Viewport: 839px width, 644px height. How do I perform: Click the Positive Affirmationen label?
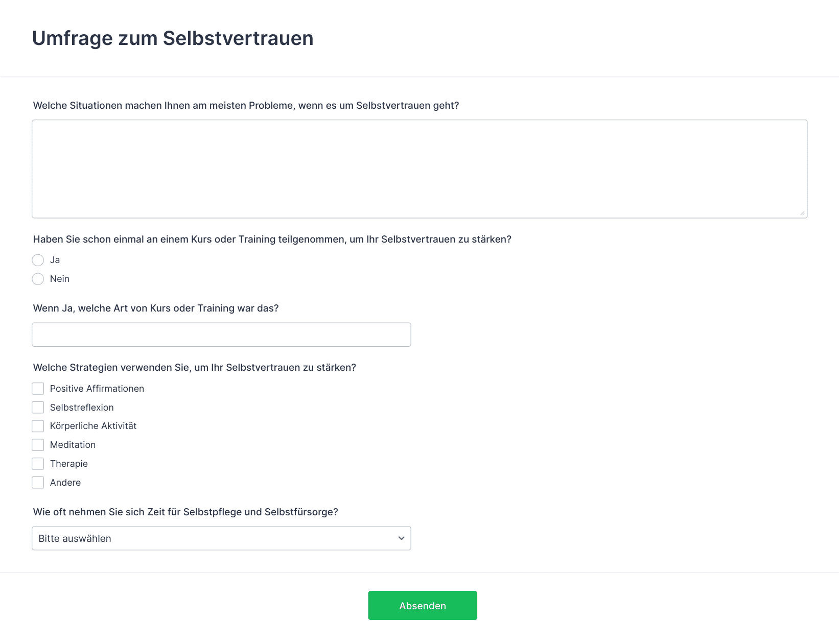tap(97, 389)
